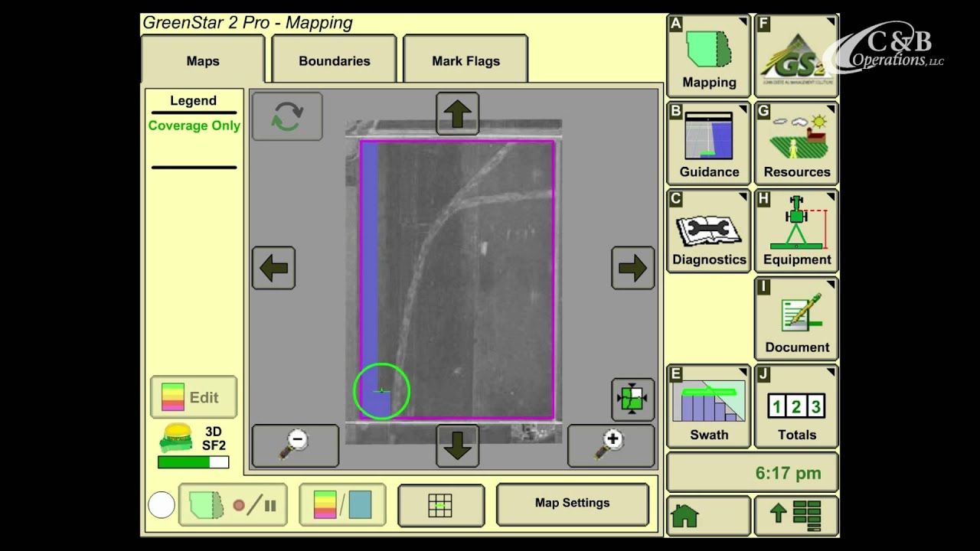
Task: Open the menu list button with up arrow
Action: (796, 516)
